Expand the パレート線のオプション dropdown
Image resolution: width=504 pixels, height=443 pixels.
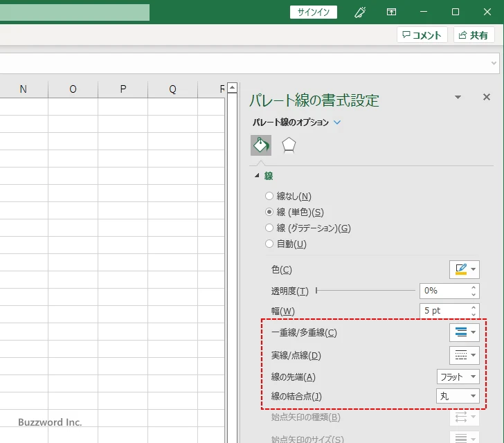click(x=337, y=123)
